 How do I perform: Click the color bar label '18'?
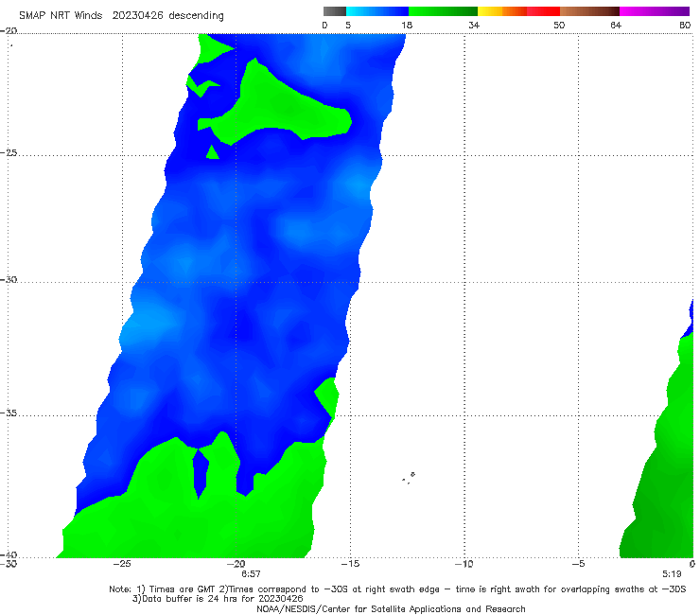(407, 25)
